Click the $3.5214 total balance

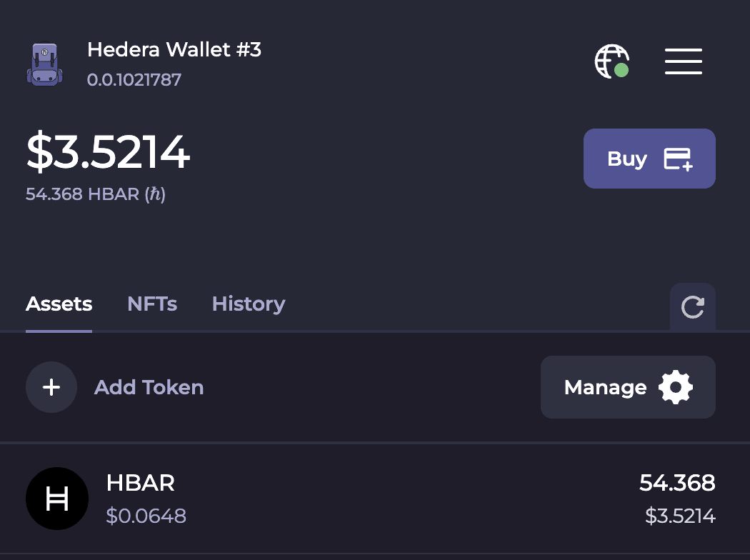(108, 152)
